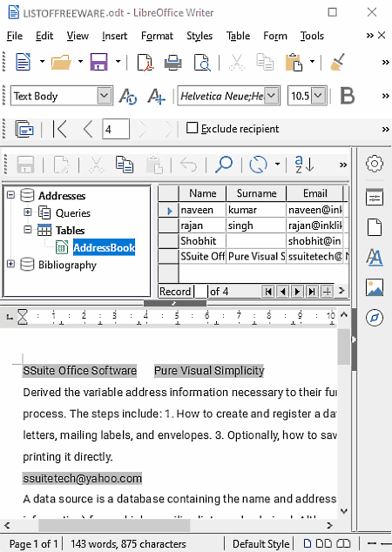This screenshot has height=552, width=392.
Task: Open the Format menu
Action: click(157, 36)
